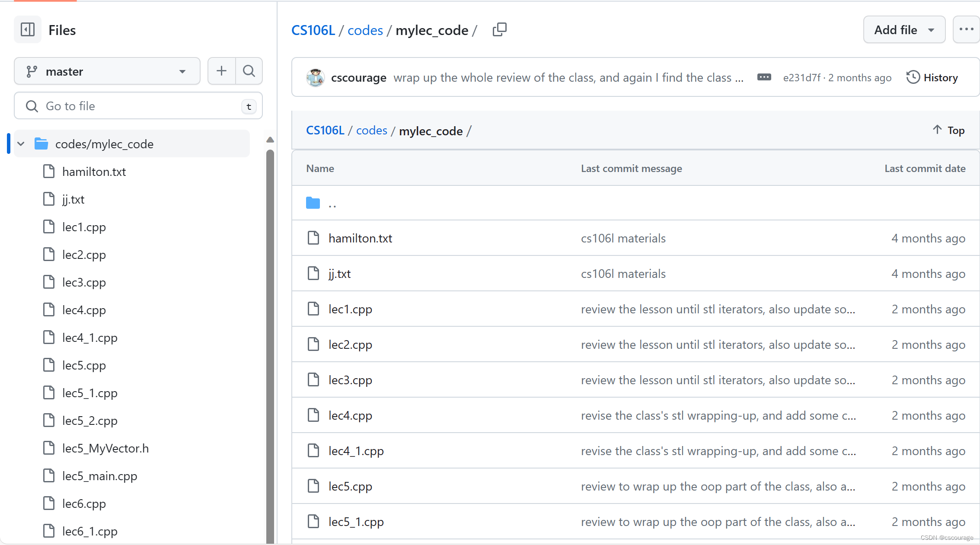Click the codes breadcrumb in sticky header
Image resolution: width=980 pixels, height=545 pixels.
371,131
